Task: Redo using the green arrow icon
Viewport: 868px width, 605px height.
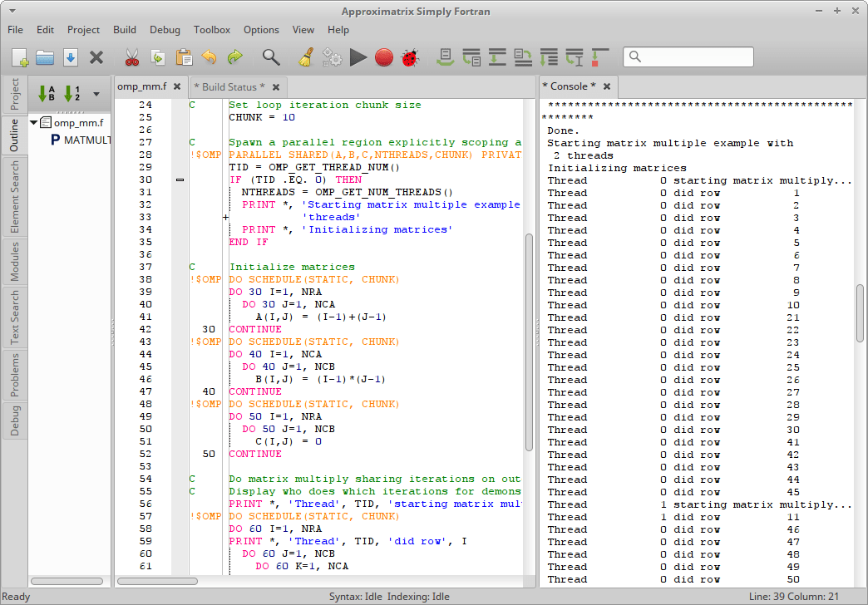Action: 234,57
